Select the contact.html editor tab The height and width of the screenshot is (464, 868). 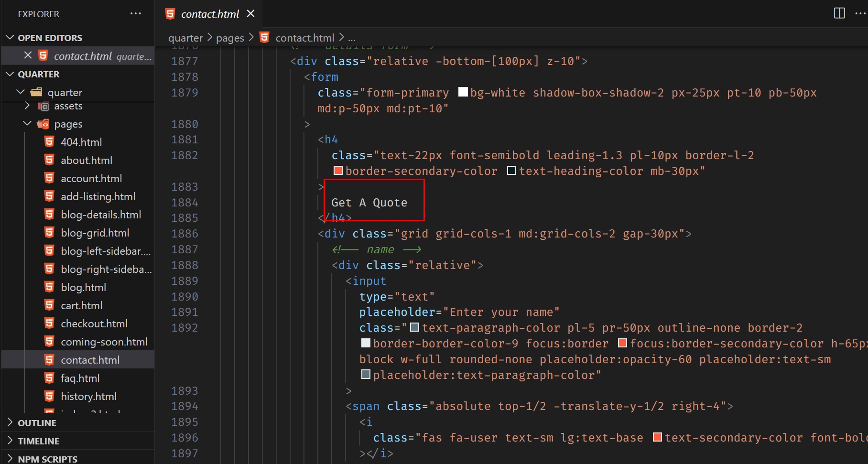click(209, 14)
